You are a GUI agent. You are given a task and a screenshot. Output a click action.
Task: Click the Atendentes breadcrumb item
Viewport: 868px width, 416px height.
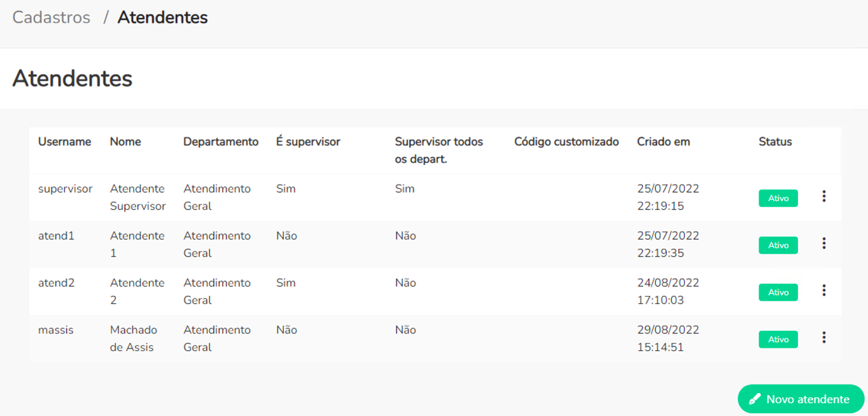[162, 18]
